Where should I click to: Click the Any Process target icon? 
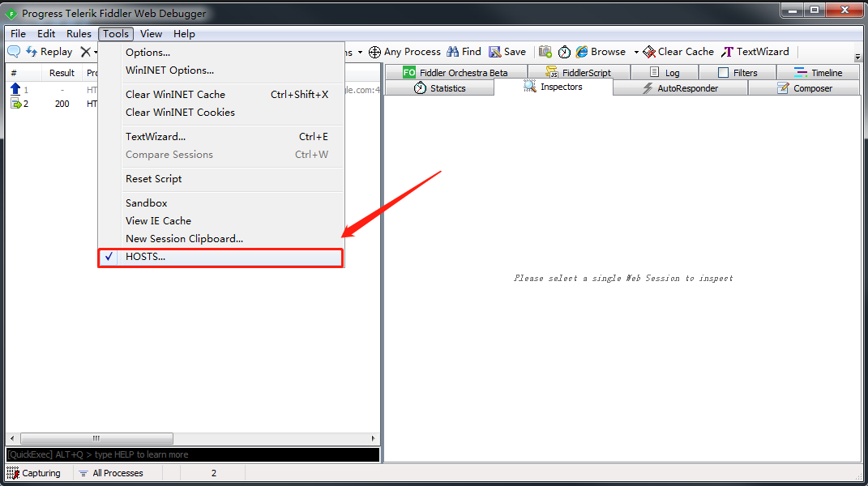click(x=374, y=52)
